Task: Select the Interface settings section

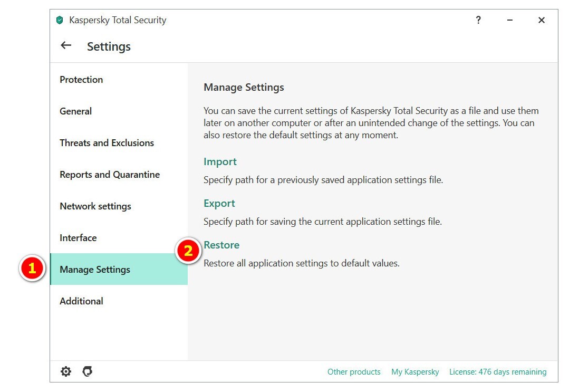Action: [x=78, y=238]
